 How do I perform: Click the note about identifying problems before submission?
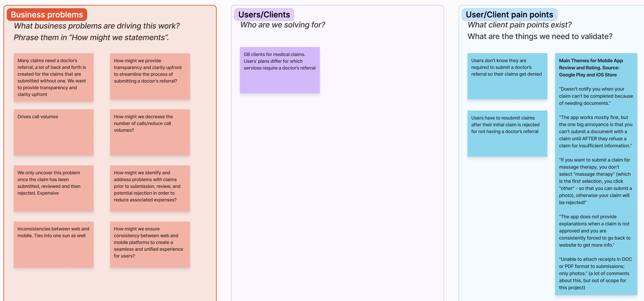click(x=150, y=188)
